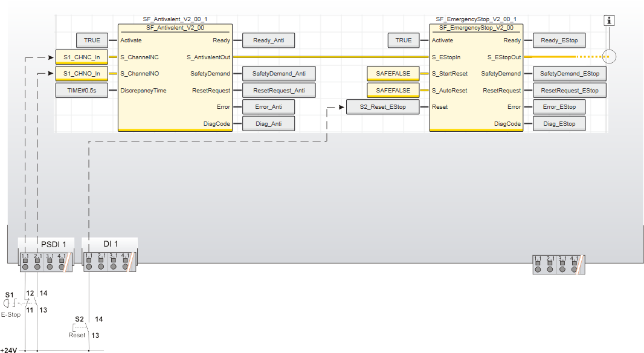Click the info icon at top right

tap(610, 21)
